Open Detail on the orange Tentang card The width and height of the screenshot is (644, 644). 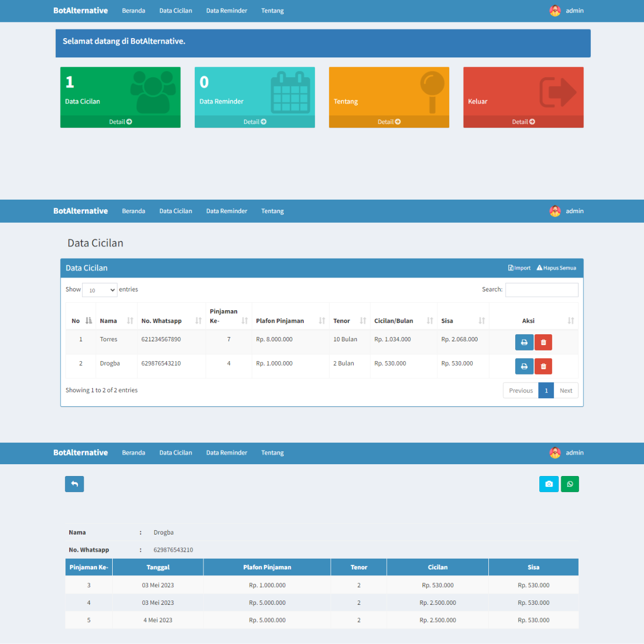(389, 122)
